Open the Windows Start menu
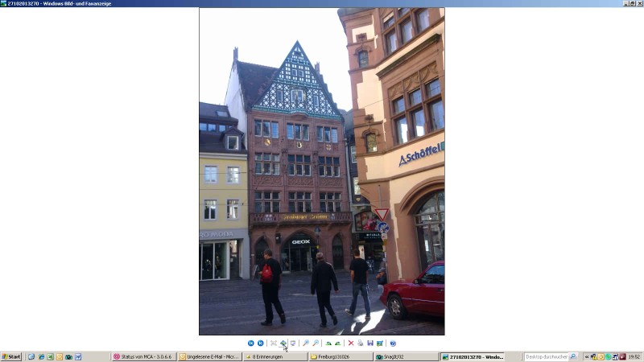Viewport: 644px width, 362px height. click(x=11, y=356)
